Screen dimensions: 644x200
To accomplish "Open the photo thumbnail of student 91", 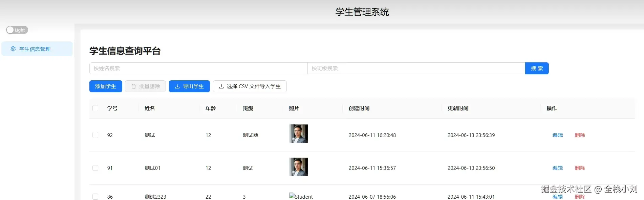I will (298, 167).
